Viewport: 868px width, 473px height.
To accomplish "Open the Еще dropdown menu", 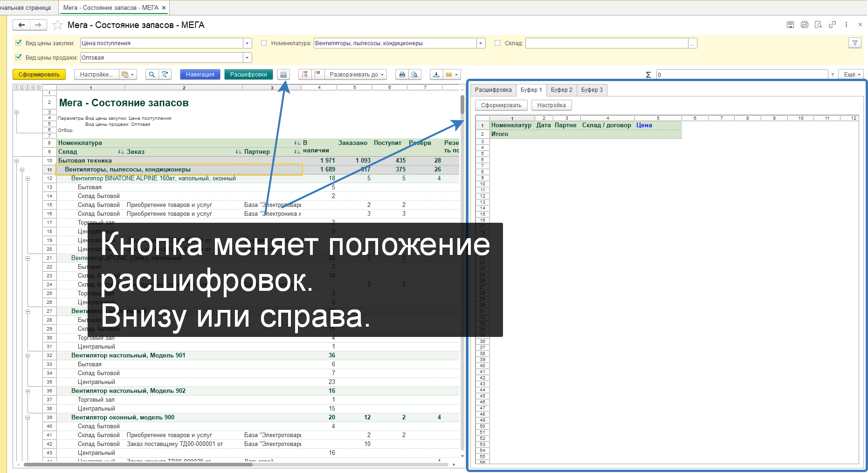I will 851,75.
